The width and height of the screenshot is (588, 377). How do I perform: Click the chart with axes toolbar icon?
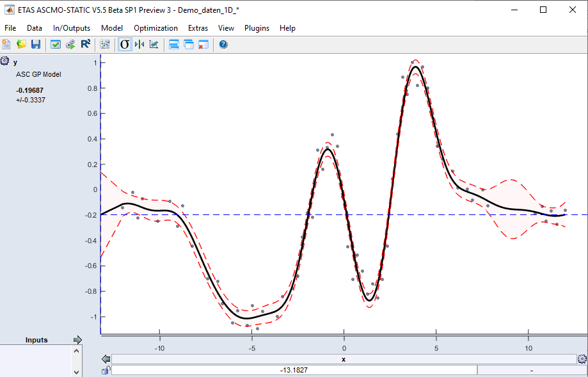(x=154, y=45)
